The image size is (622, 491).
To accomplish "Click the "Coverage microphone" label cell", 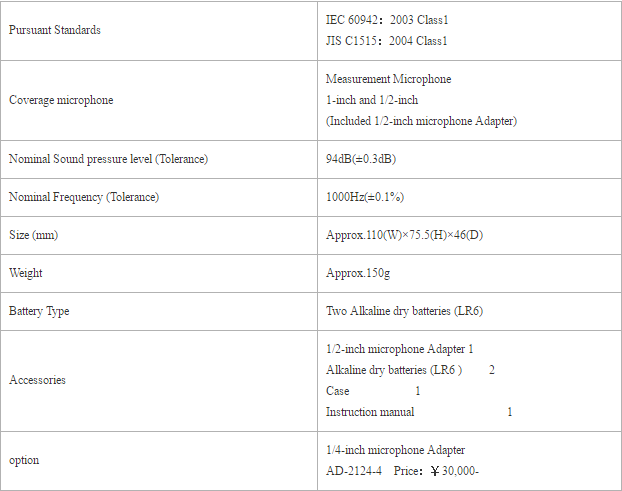I will pyautogui.click(x=61, y=100).
